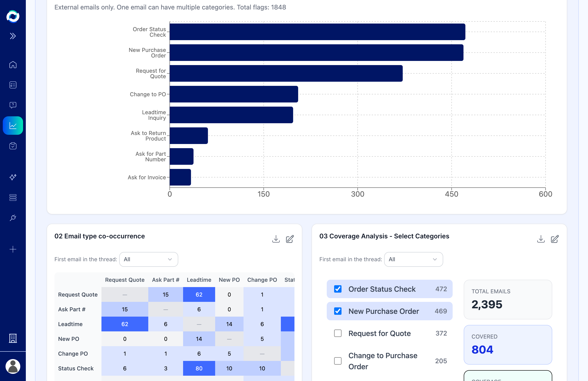
Task: Click the Request for Quote bar in chart
Action: pyautogui.click(x=286, y=73)
